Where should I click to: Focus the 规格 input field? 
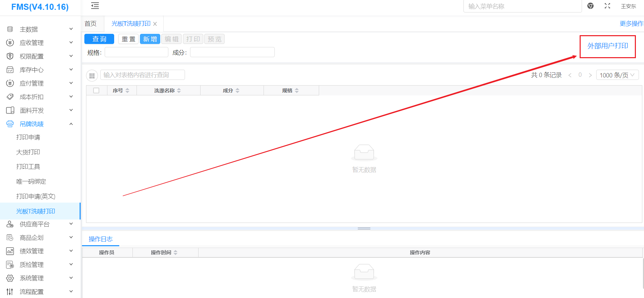(136, 52)
